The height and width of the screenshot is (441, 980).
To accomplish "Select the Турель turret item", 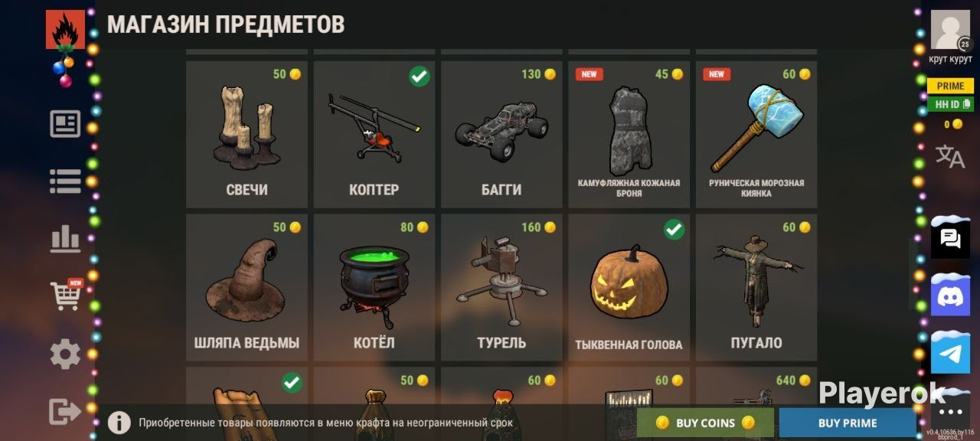I will [x=501, y=288].
